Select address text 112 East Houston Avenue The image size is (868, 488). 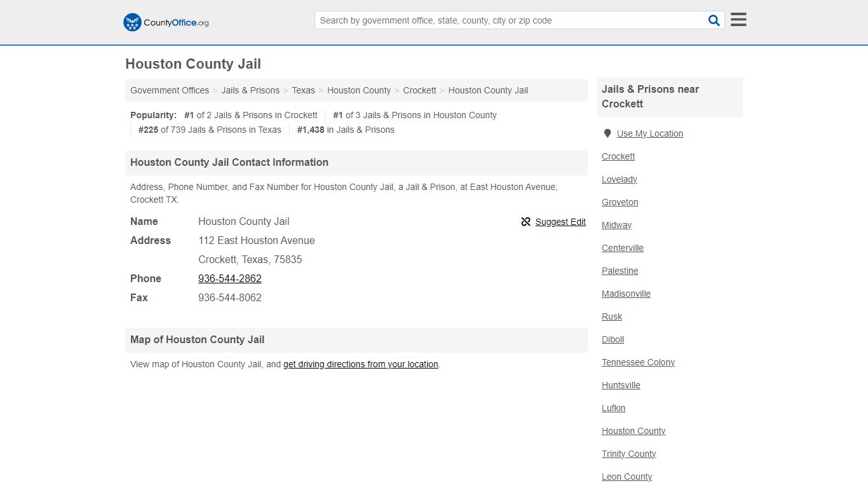[257, 240]
